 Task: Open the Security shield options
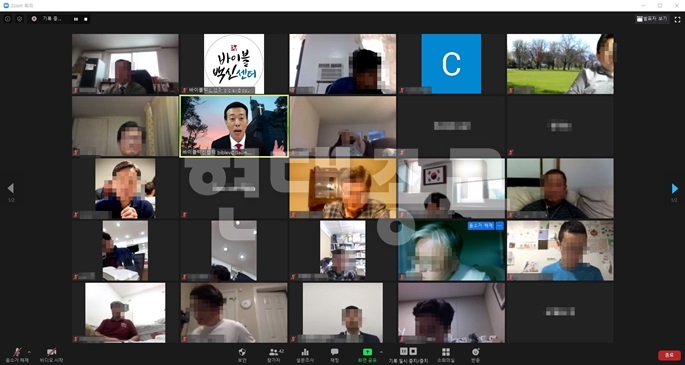coord(242,355)
